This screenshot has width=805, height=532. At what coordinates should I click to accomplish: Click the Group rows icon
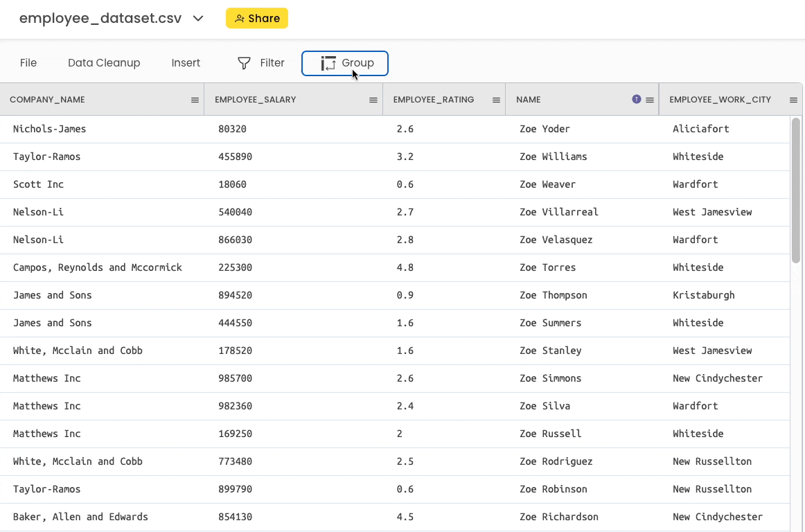(328, 63)
